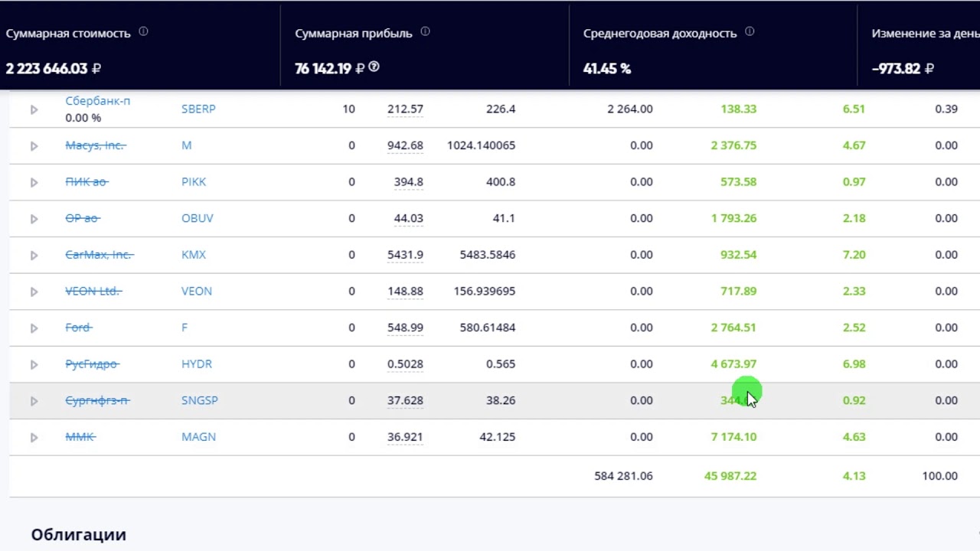Click the SBERP ticker
This screenshot has height=551, width=980.
point(198,109)
